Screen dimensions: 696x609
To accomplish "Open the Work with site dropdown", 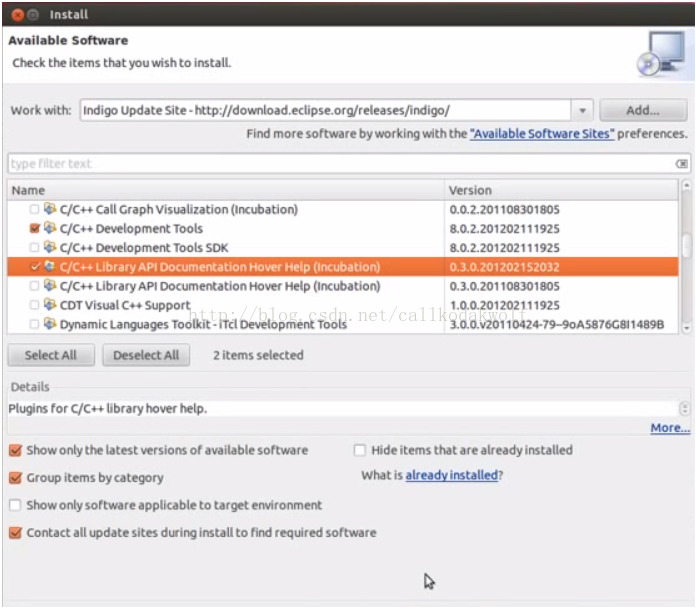I will (x=582, y=110).
